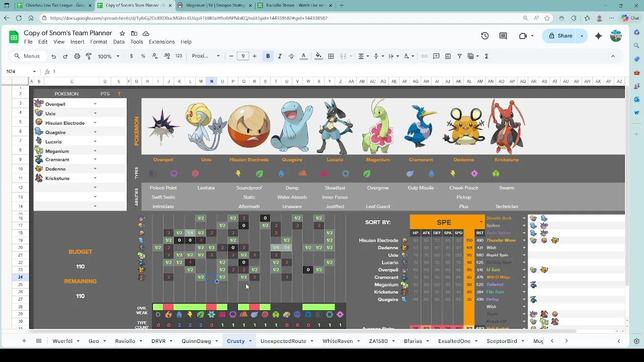Print the spreadsheet using the printer icon
The image size is (644, 362).
point(77,56)
